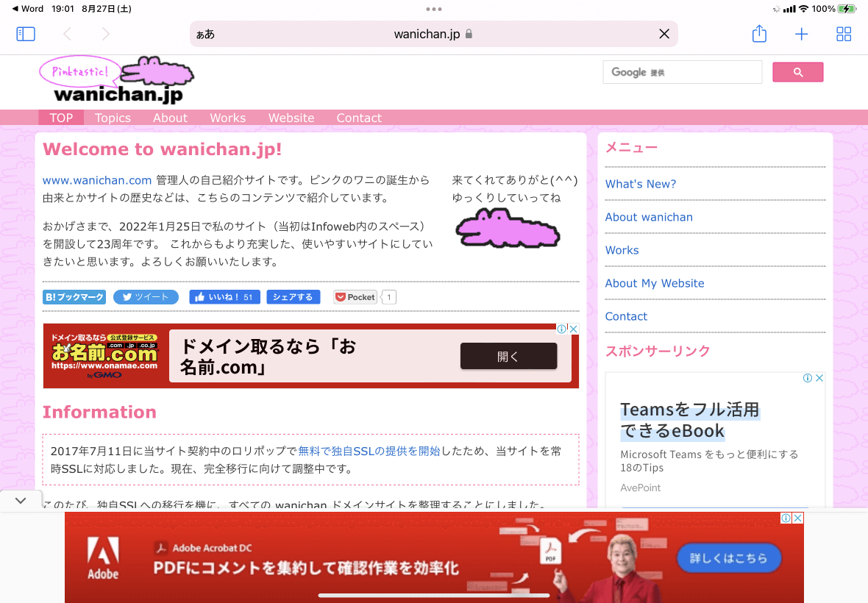This screenshot has width=868, height=603.
Task: Open the ああ reader and text size menu
Action: 205,35
